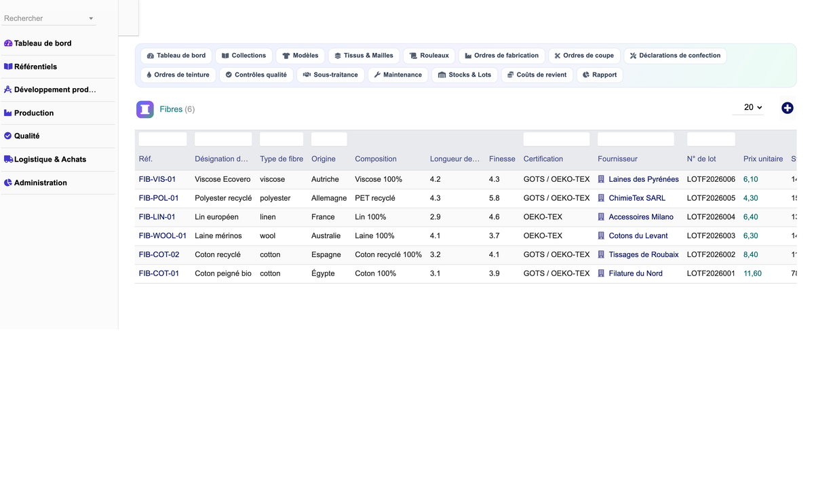This screenshot has height=504, width=814.
Task: Open the Rechercher search dropdown
Action: tap(49, 18)
